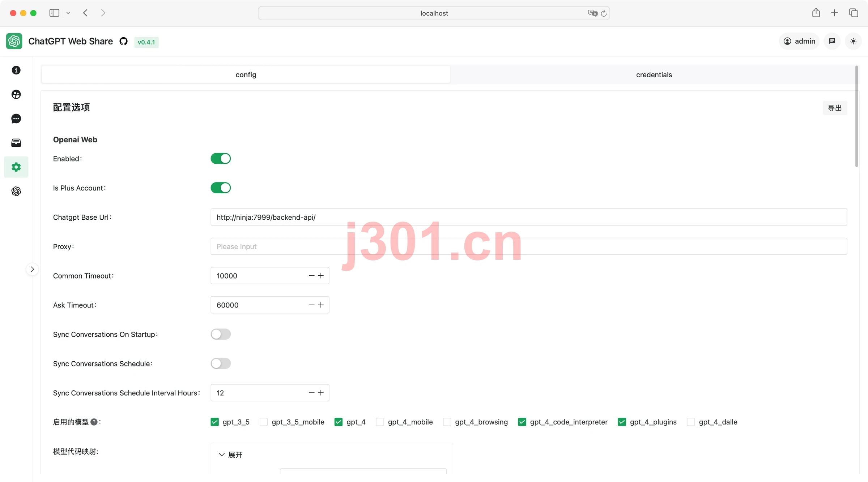This screenshot has height=482, width=868.
Task: Expand the collapsed sidebar with the arrow
Action: click(x=32, y=269)
